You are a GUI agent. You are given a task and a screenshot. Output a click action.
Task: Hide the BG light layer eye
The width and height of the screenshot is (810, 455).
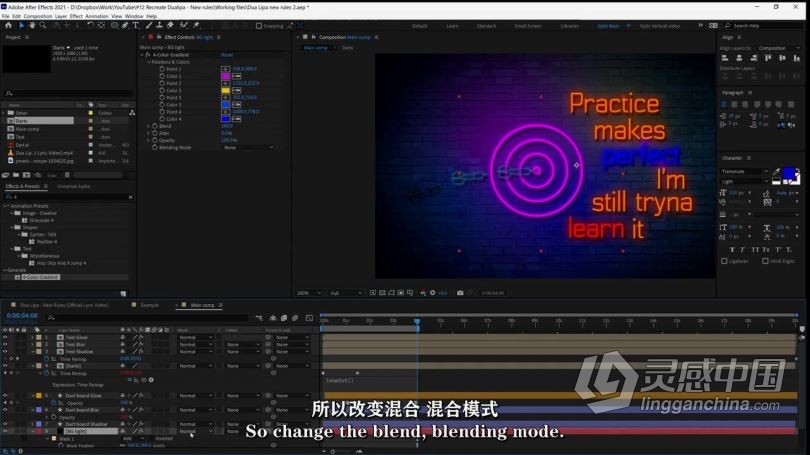point(5,431)
